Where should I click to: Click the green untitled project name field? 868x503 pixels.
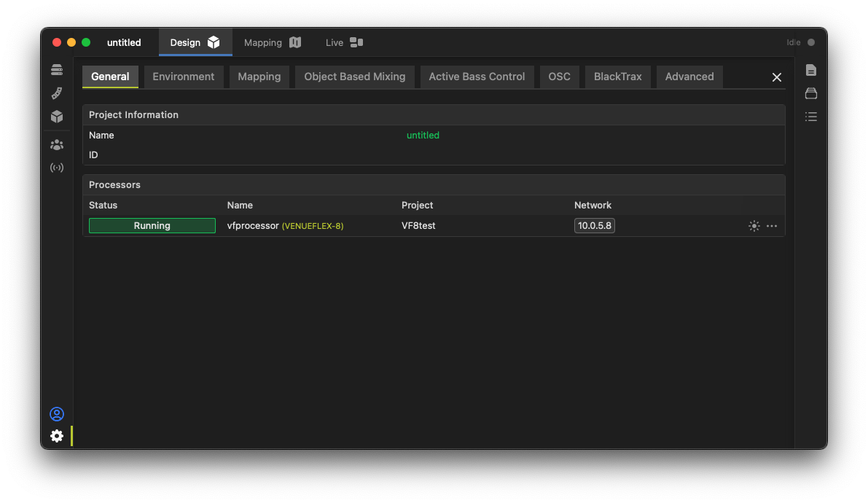pos(423,136)
